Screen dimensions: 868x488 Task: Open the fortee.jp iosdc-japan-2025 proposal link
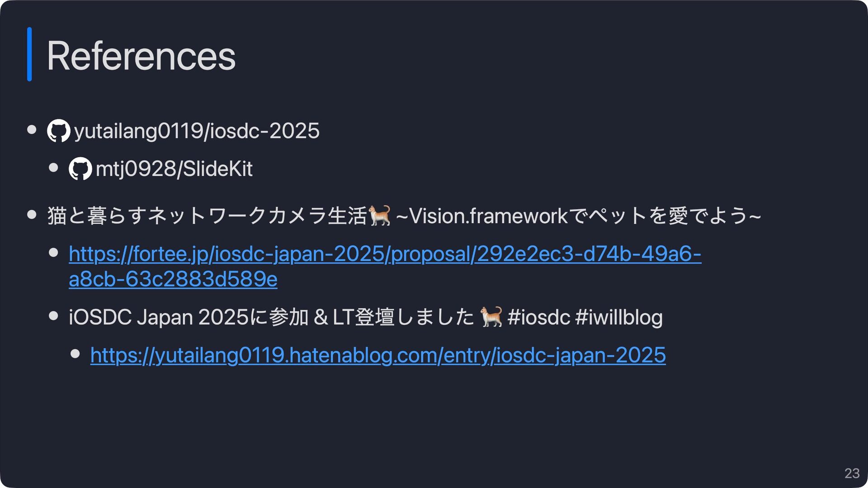(x=385, y=266)
